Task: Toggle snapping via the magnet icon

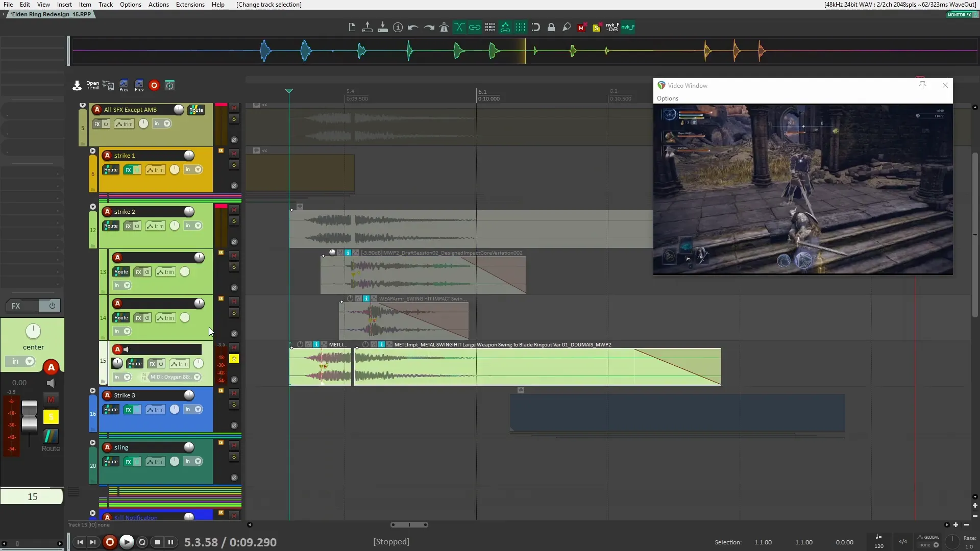Action: pos(535,27)
